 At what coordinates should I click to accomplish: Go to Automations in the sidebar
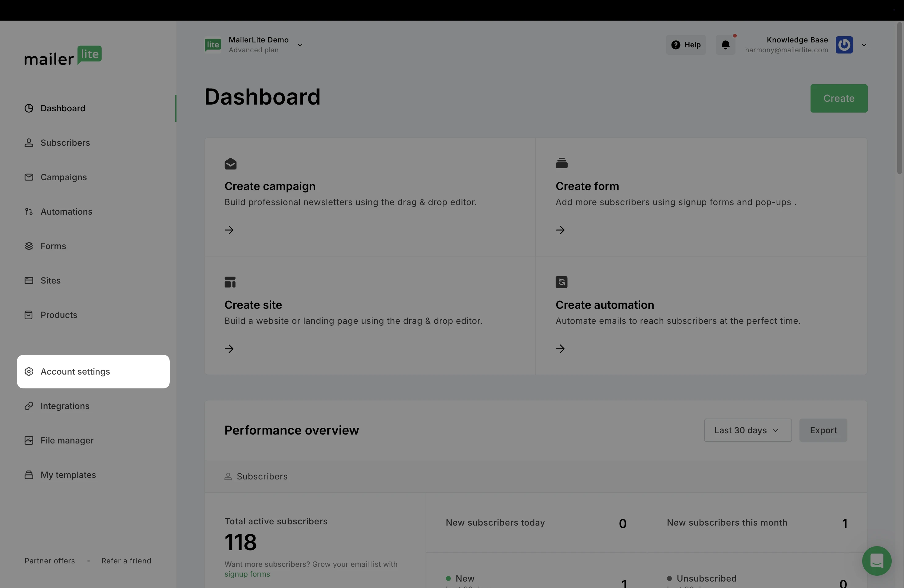[x=66, y=212]
